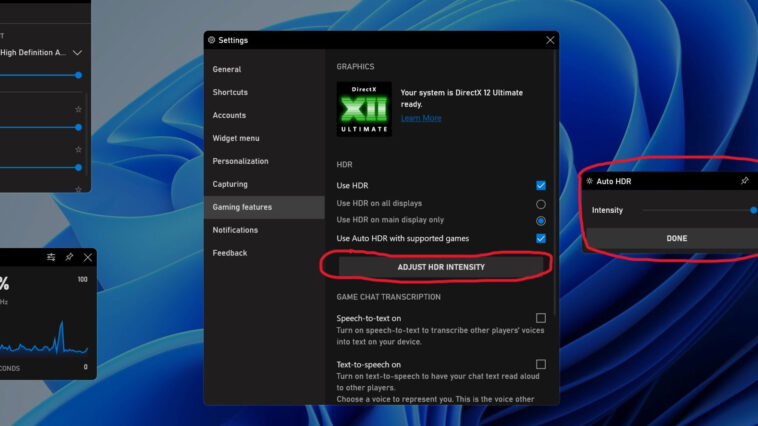Open the Widget menu settings tab
The height and width of the screenshot is (426, 758).
point(264,138)
